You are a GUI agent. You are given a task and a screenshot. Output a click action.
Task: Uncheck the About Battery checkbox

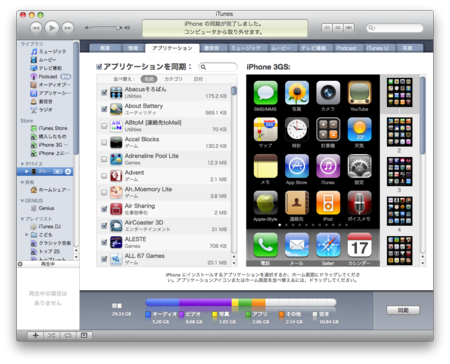[104, 109]
